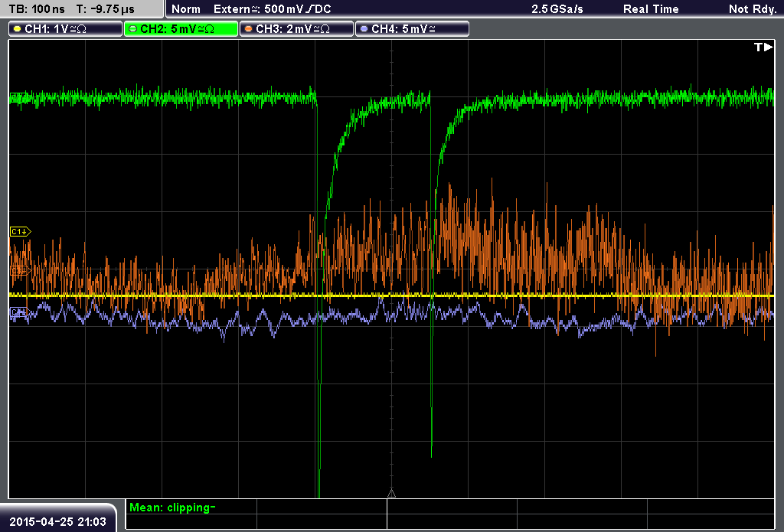Click the C1 ground level marker
This screenshot has height=532, width=784.
pos(20,231)
